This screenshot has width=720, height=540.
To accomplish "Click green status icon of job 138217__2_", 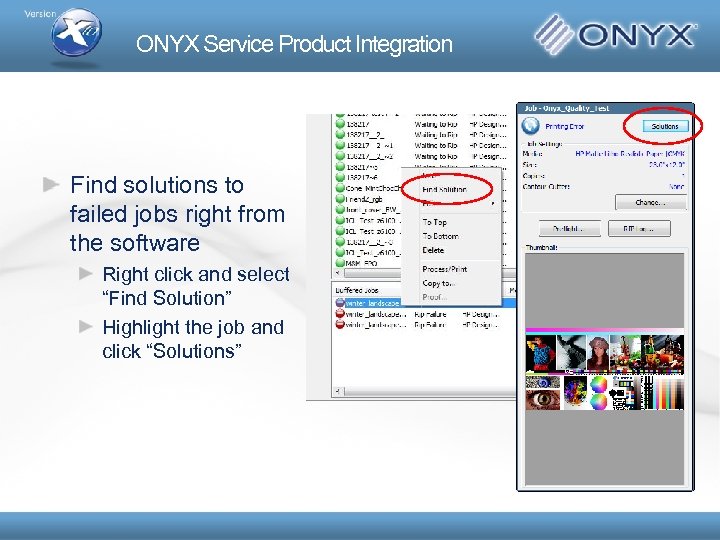I will (x=340, y=134).
